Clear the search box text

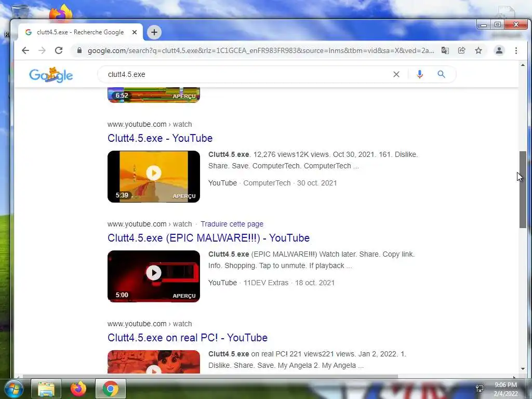click(396, 74)
